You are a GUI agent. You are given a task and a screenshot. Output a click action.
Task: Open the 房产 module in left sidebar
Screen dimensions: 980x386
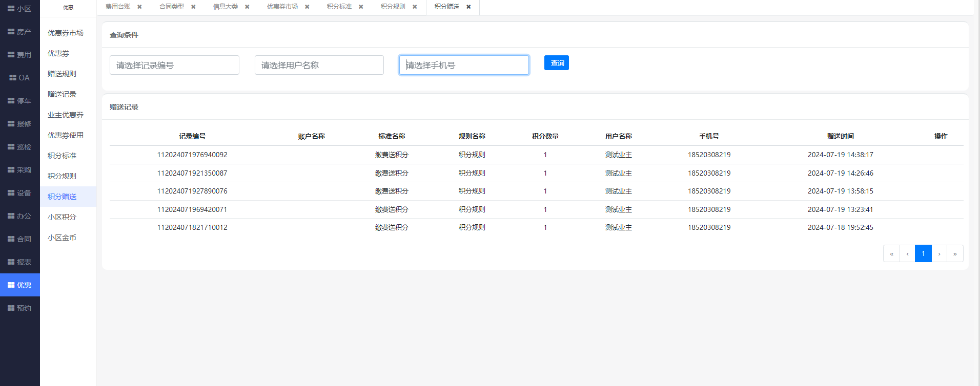[19, 32]
